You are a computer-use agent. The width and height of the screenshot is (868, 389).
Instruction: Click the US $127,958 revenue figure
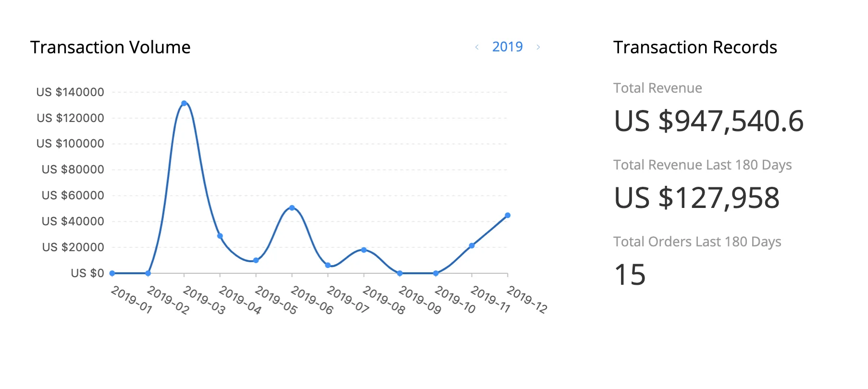click(x=697, y=198)
